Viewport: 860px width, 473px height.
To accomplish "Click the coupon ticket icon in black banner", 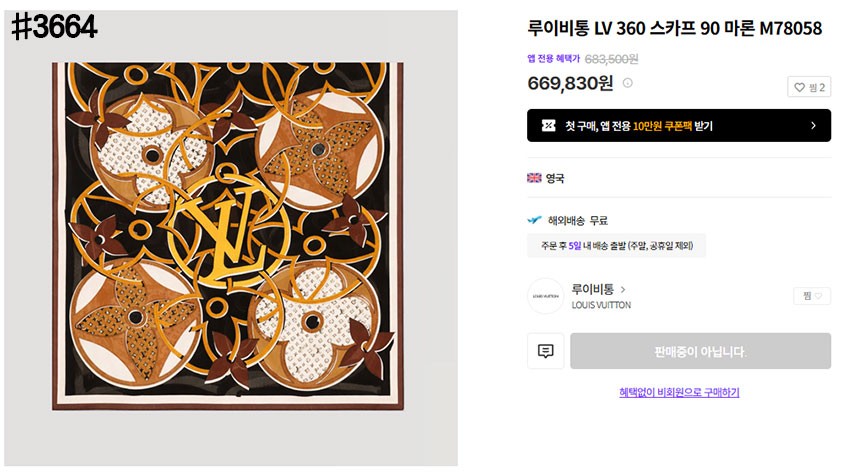I will click(548, 126).
